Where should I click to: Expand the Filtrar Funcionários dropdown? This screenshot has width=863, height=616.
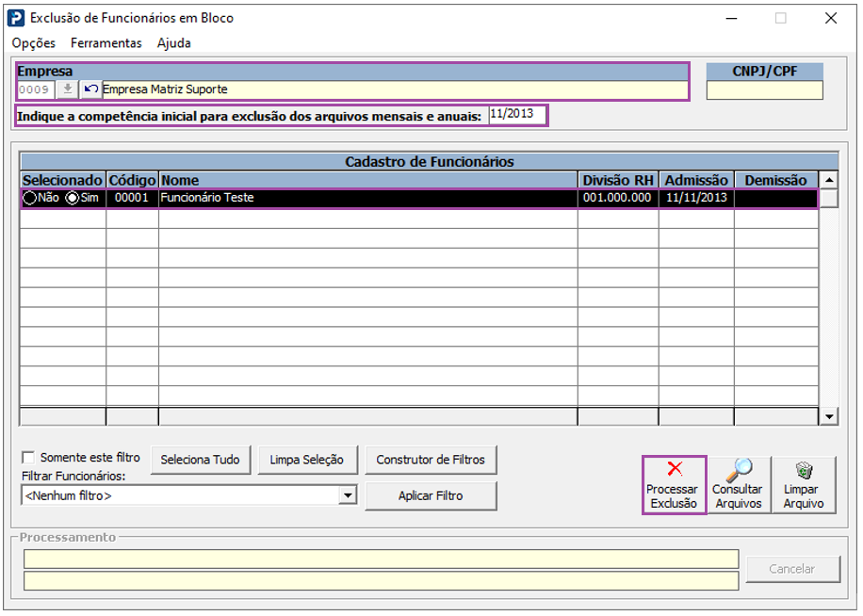pyautogui.click(x=348, y=495)
